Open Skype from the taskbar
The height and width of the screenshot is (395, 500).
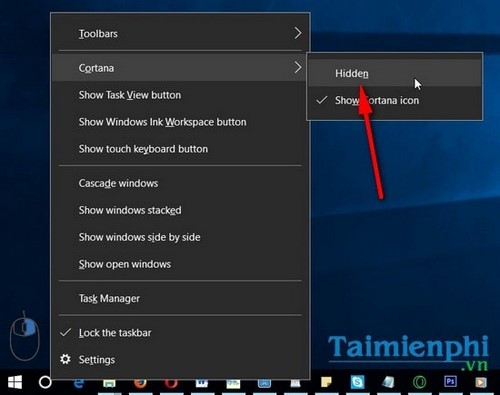357,382
